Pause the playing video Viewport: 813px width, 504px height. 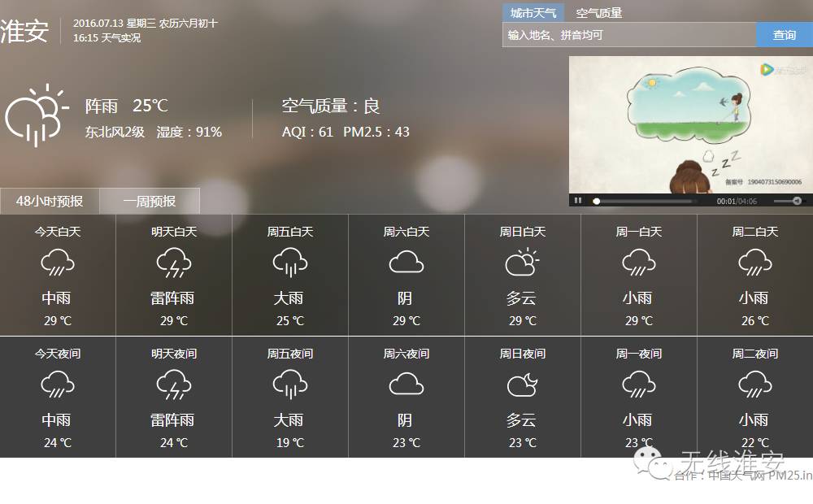coord(579,201)
